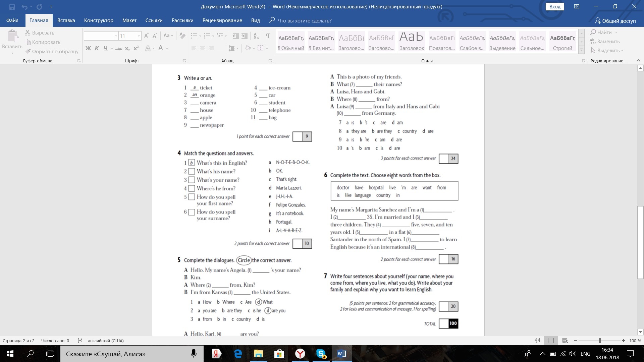Click the decrease font size icon
The width and height of the screenshot is (644, 362).
(x=155, y=36)
